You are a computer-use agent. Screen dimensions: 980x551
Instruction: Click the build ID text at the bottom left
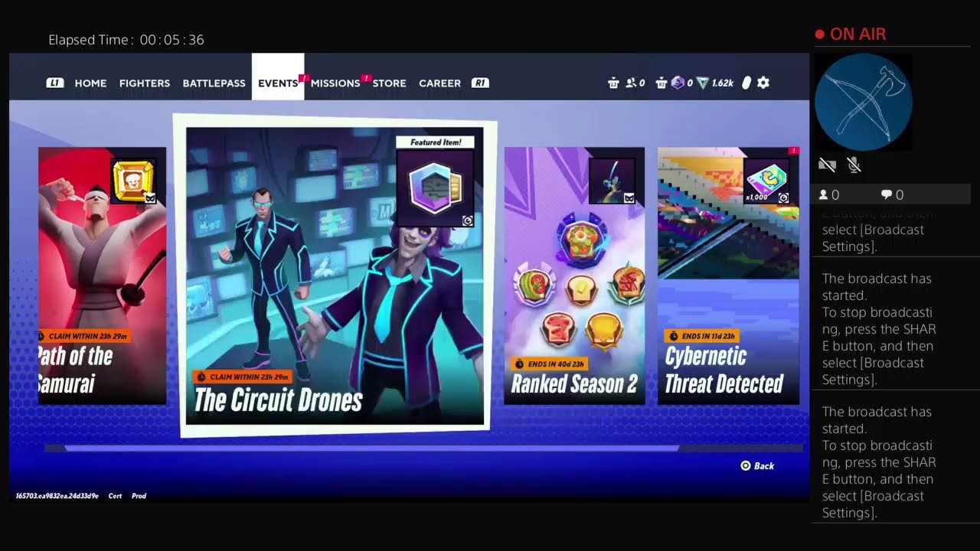click(x=57, y=496)
